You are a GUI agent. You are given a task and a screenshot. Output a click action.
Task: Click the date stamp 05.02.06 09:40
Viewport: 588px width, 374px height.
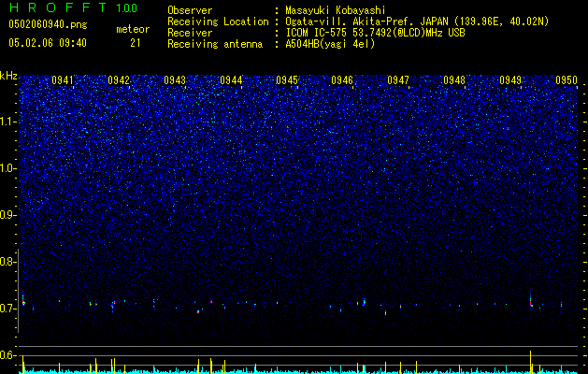click(x=48, y=43)
